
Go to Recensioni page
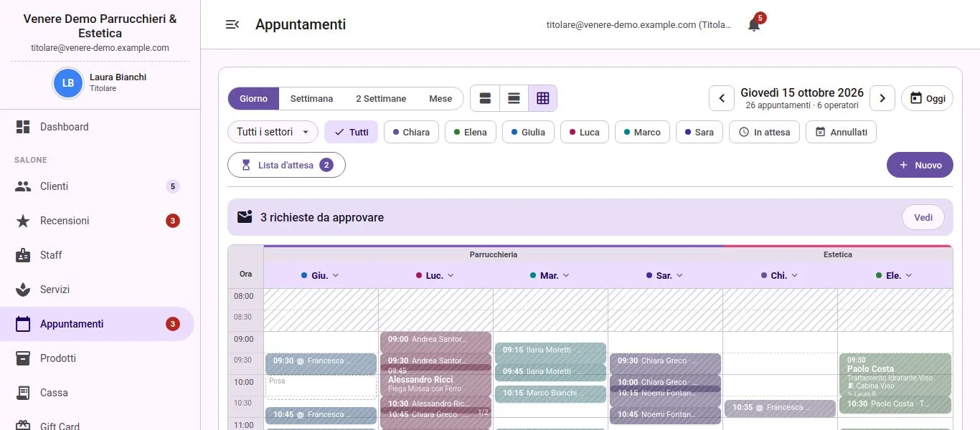click(97, 221)
